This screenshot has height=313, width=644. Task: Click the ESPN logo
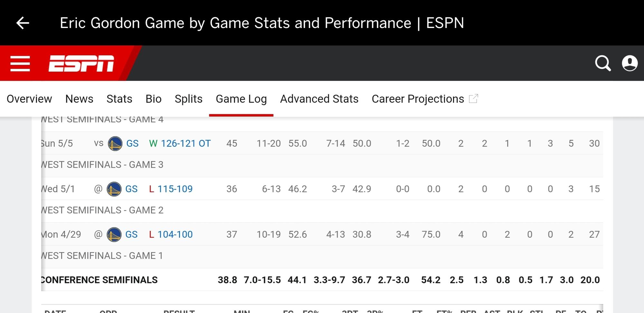point(81,63)
